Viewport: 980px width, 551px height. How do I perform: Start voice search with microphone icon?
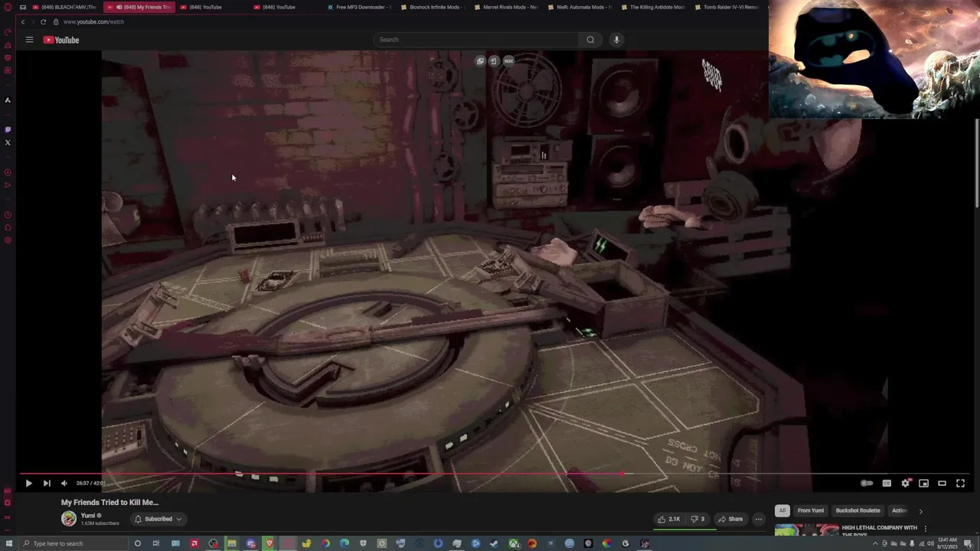pyautogui.click(x=616, y=40)
